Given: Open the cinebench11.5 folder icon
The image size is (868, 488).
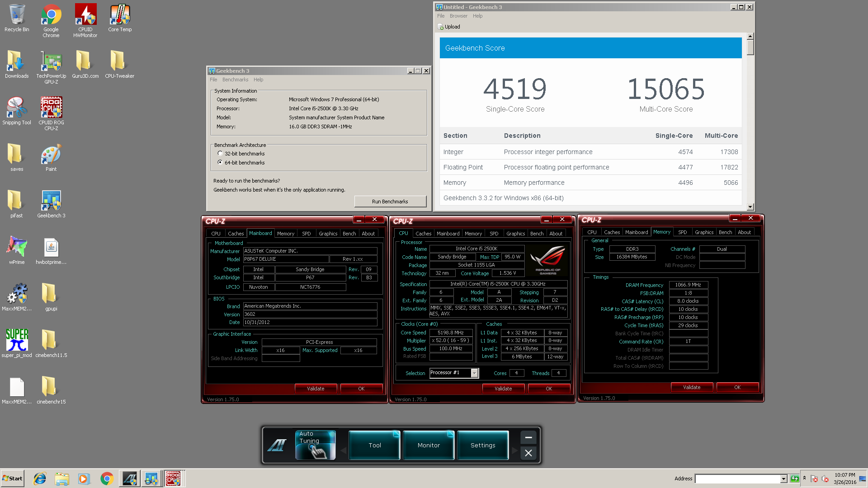Looking at the screenshot, I should (51, 343).
